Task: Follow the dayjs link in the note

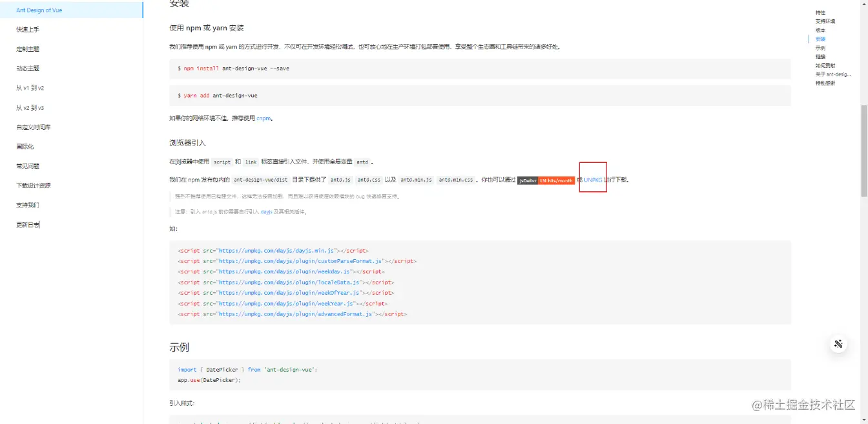Action: coord(266,212)
